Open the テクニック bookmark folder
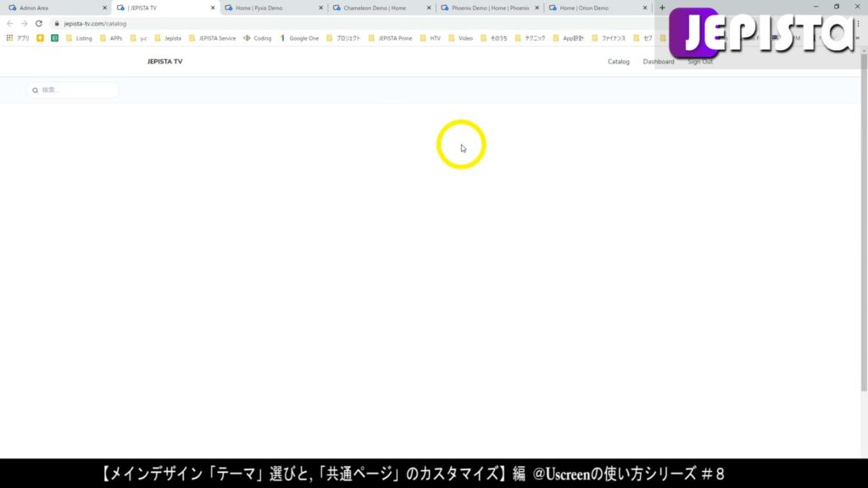This screenshot has height=488, width=868. 530,38
